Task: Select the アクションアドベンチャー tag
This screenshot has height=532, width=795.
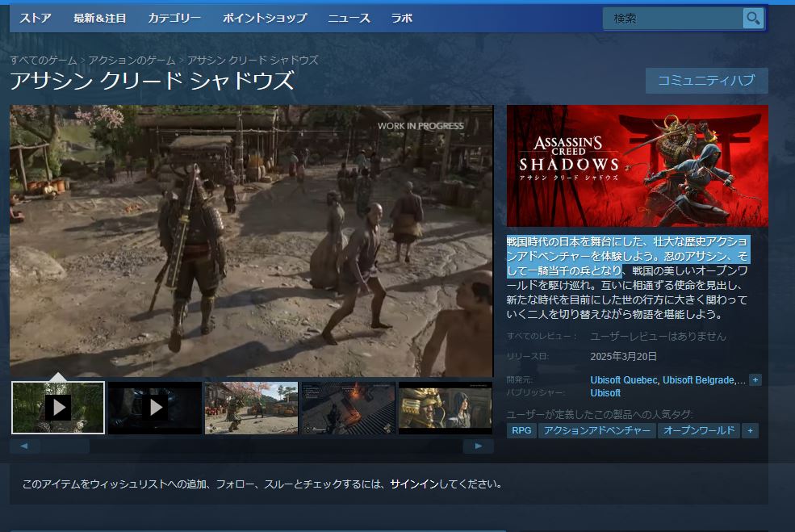Action: [596, 430]
